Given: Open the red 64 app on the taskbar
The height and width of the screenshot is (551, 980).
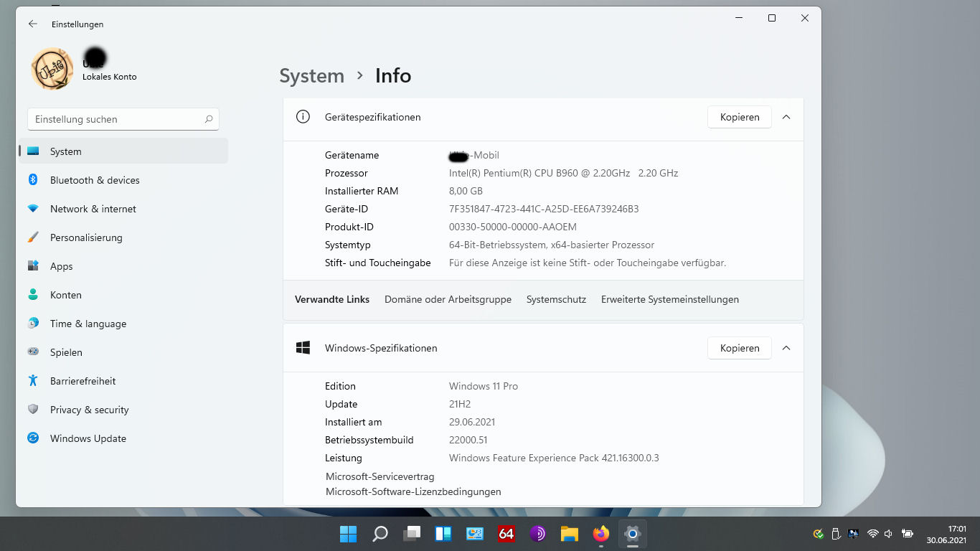Looking at the screenshot, I should [507, 534].
